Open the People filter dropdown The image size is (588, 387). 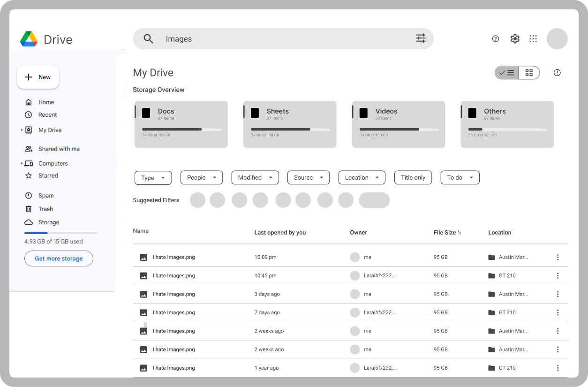click(202, 177)
